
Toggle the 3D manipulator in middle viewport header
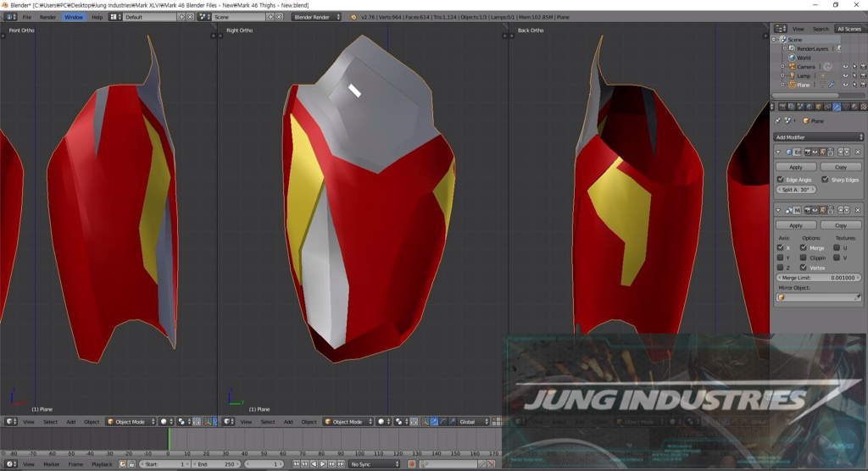coord(426,422)
